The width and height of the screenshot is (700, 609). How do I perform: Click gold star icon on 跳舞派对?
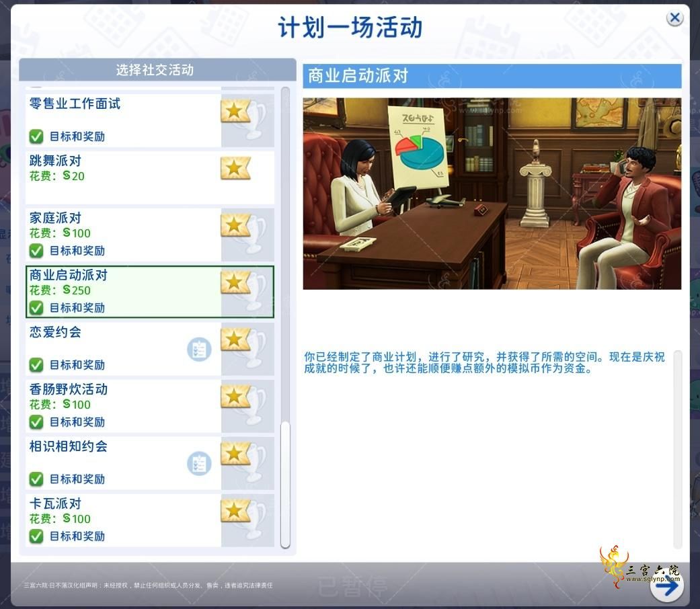point(235,168)
